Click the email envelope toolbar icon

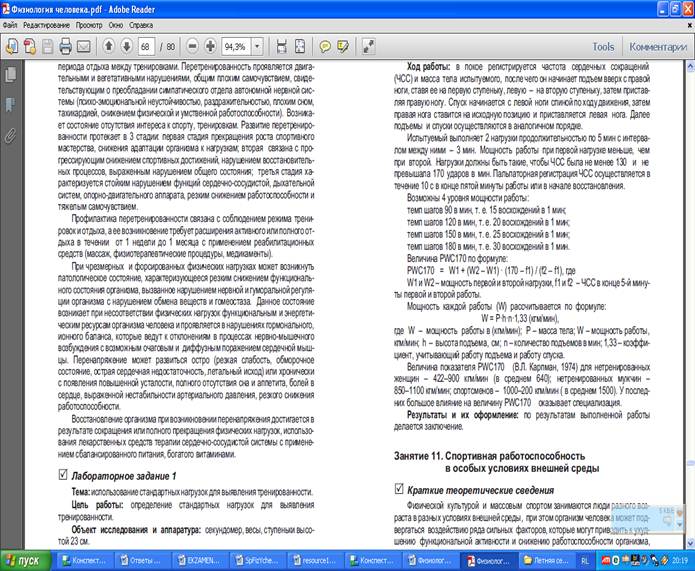[x=84, y=46]
